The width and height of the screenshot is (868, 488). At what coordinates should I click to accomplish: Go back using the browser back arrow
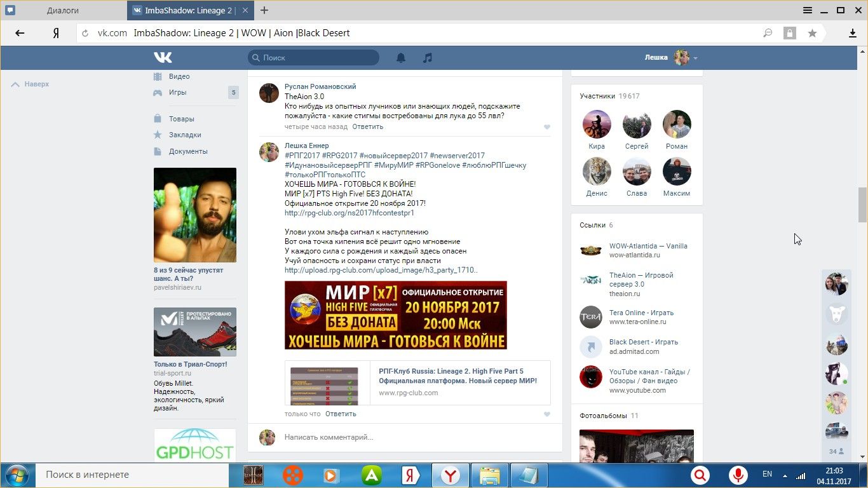click(x=20, y=34)
